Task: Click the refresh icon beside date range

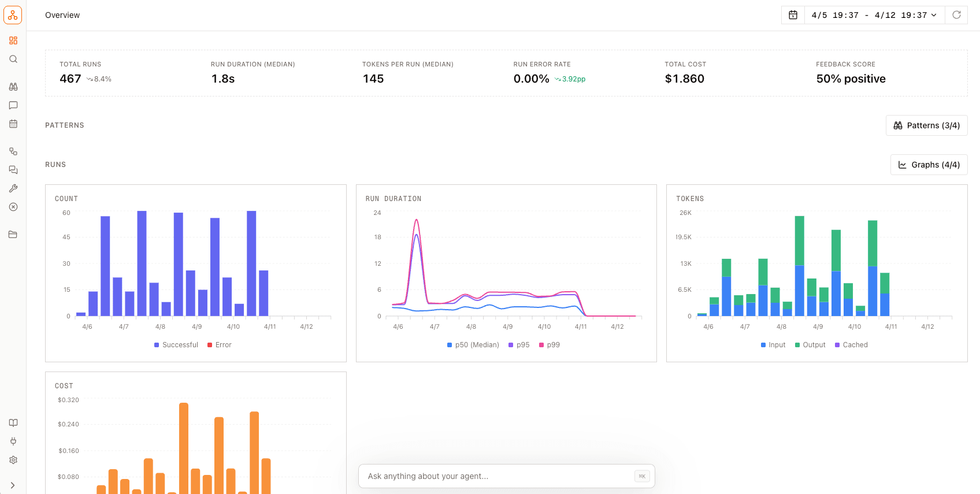Action: click(x=956, y=15)
